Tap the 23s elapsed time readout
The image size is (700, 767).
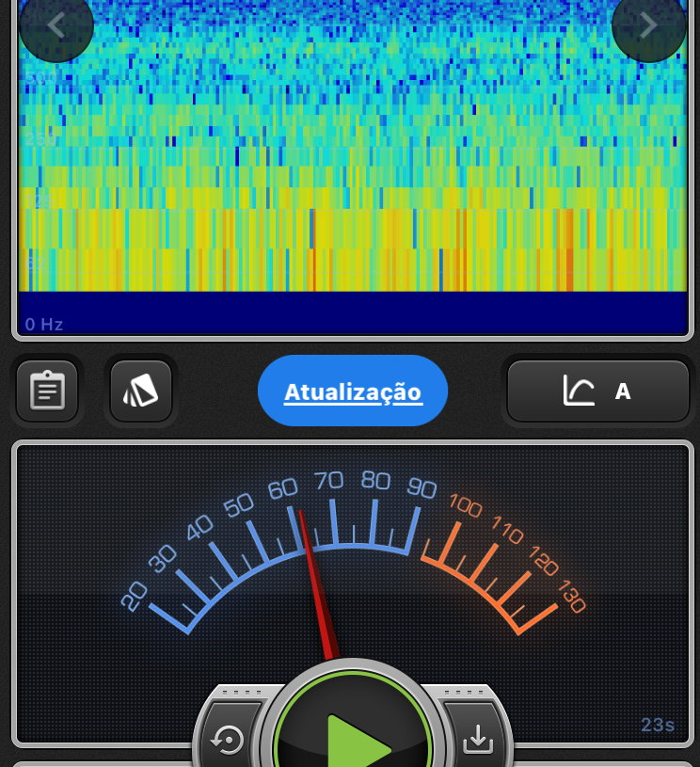(658, 725)
